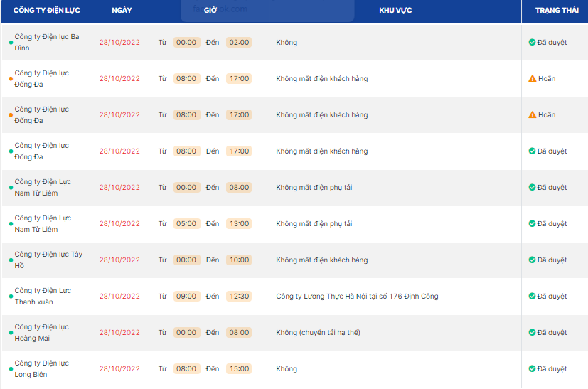Click approved check icon in Thanh xuân row
Image resolution: width=588 pixels, height=389 pixels.
point(532,296)
